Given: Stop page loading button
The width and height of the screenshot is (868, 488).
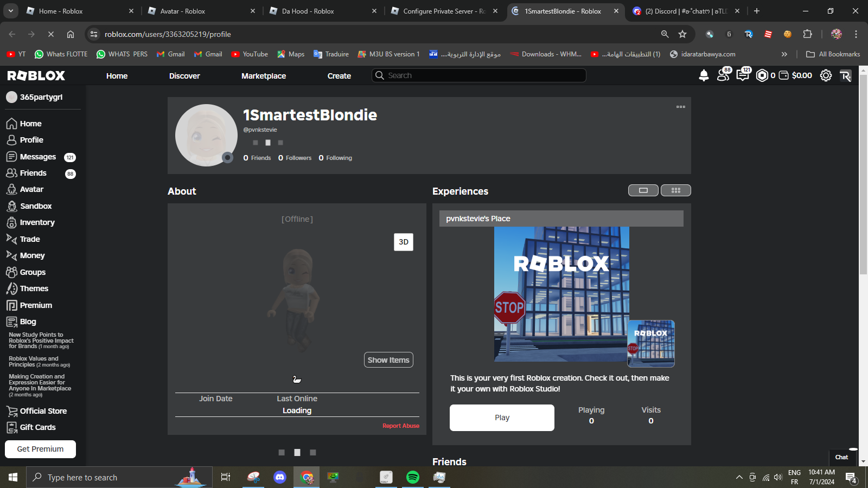Looking at the screenshot, I should pos(50,34).
